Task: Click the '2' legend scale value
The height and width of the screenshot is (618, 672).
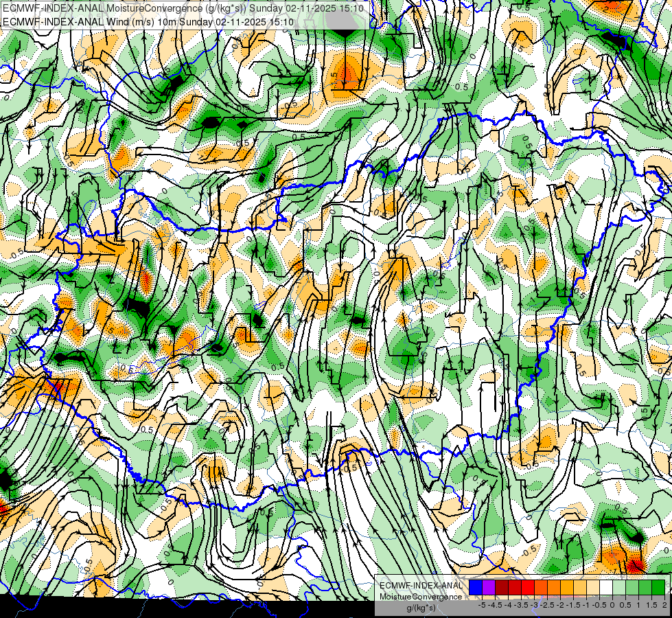Action: pos(664,605)
